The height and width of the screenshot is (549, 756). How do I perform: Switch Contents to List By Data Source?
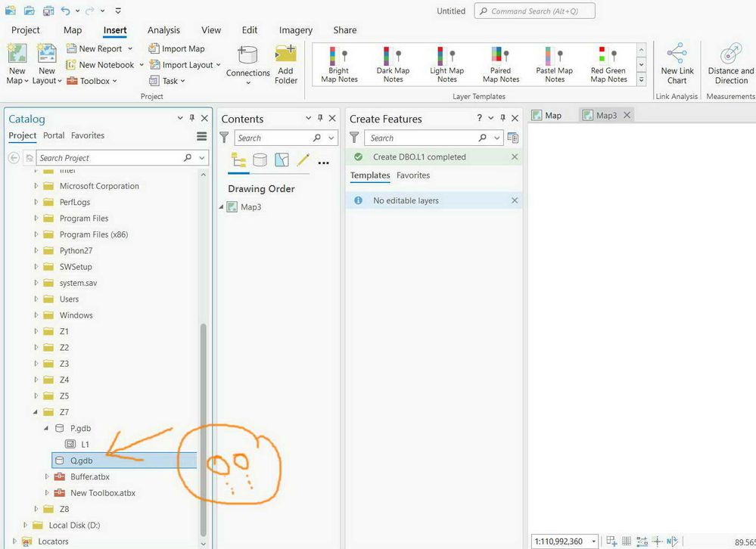(260, 160)
